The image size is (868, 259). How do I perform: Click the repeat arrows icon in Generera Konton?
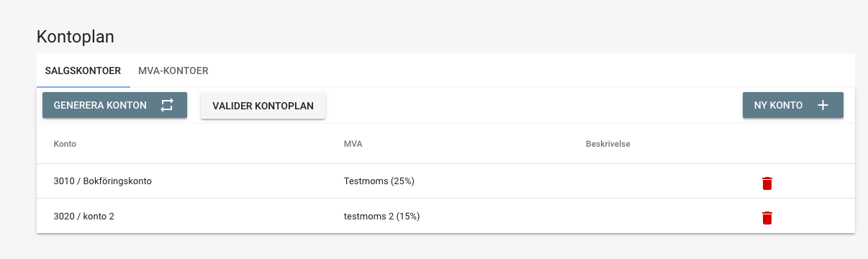click(167, 105)
